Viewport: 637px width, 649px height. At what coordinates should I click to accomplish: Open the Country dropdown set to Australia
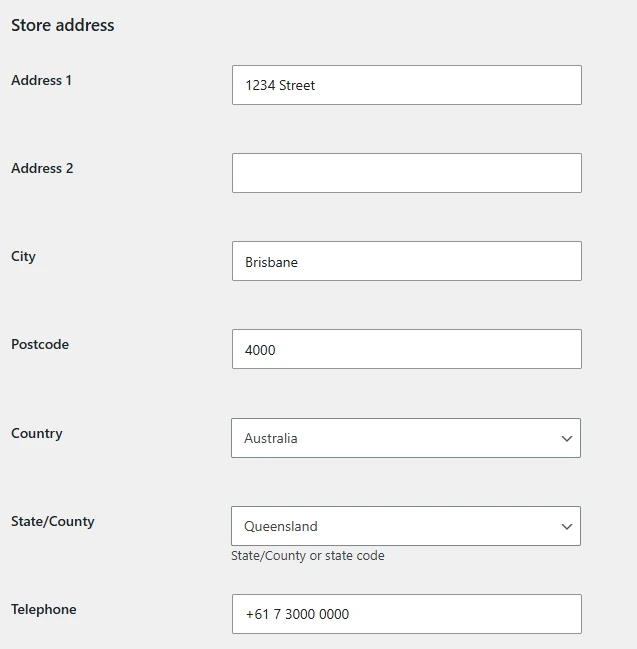click(406, 438)
